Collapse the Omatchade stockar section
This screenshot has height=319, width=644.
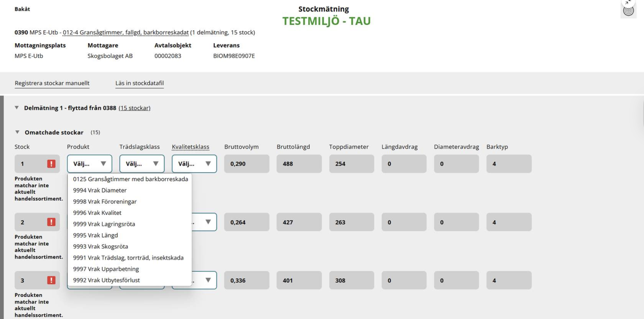[x=17, y=132]
